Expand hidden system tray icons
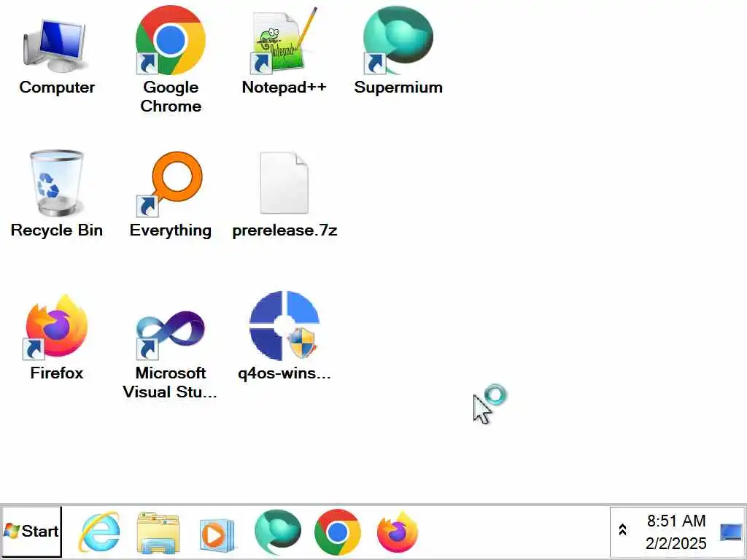The image size is (747, 560). click(x=623, y=529)
